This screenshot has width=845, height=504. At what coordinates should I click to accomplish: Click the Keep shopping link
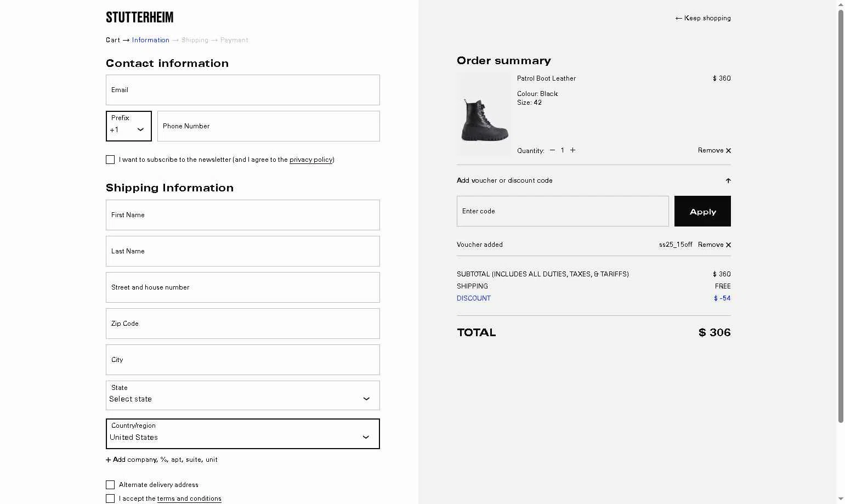click(703, 18)
